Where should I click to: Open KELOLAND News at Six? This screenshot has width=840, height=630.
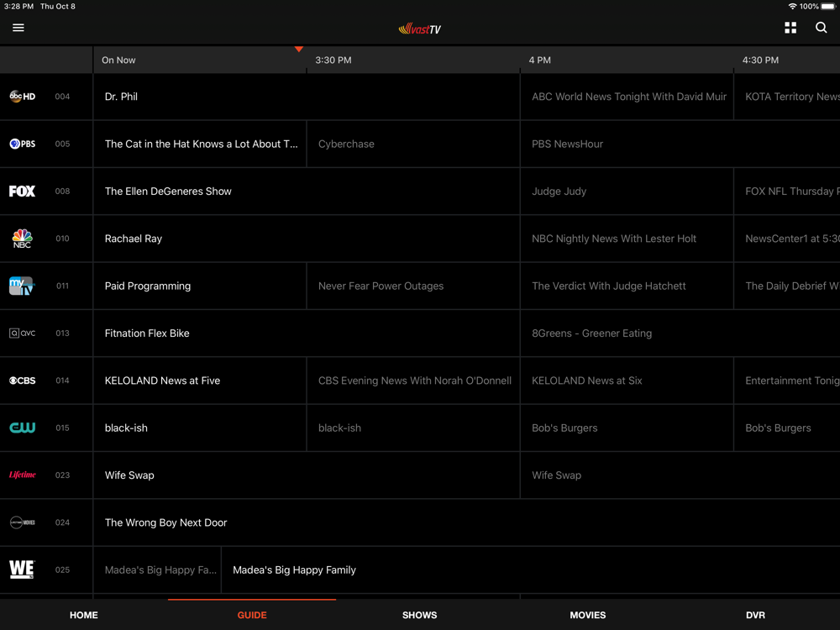click(x=627, y=381)
